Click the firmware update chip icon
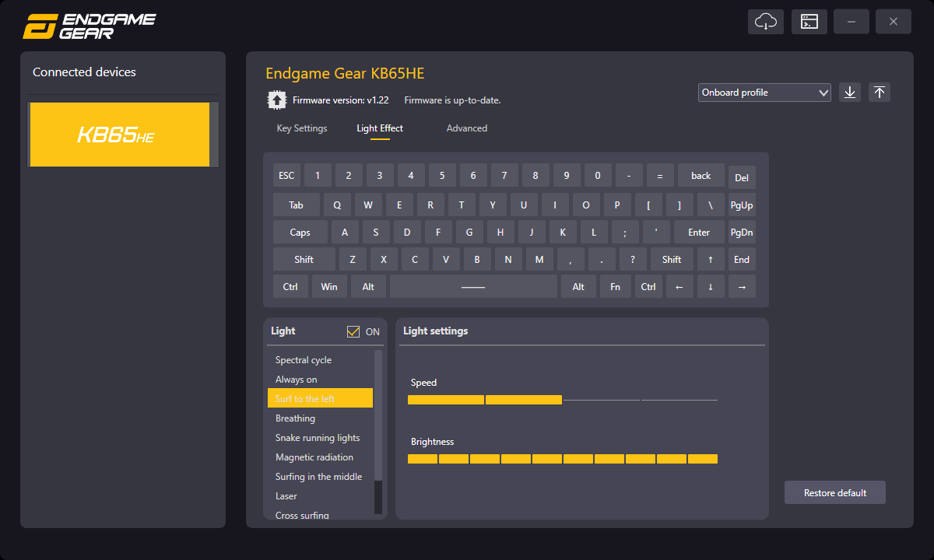This screenshot has width=934, height=560. pyautogui.click(x=276, y=100)
